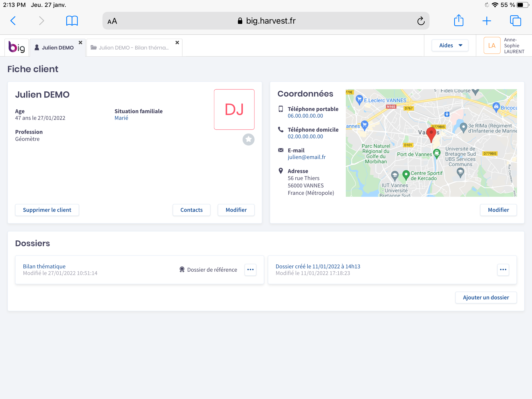The width and height of the screenshot is (532, 399).
Task: Open the Safari share sheet icon
Action: tap(459, 20)
